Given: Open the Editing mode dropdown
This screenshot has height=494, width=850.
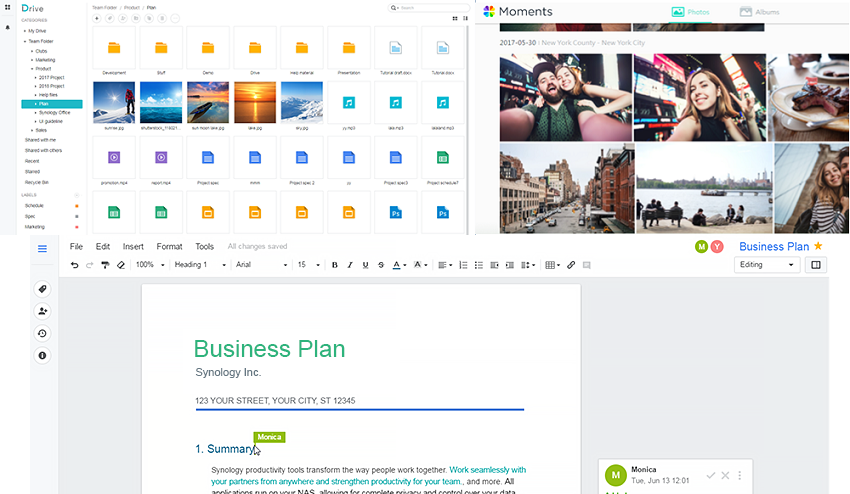Looking at the screenshot, I should point(767,265).
